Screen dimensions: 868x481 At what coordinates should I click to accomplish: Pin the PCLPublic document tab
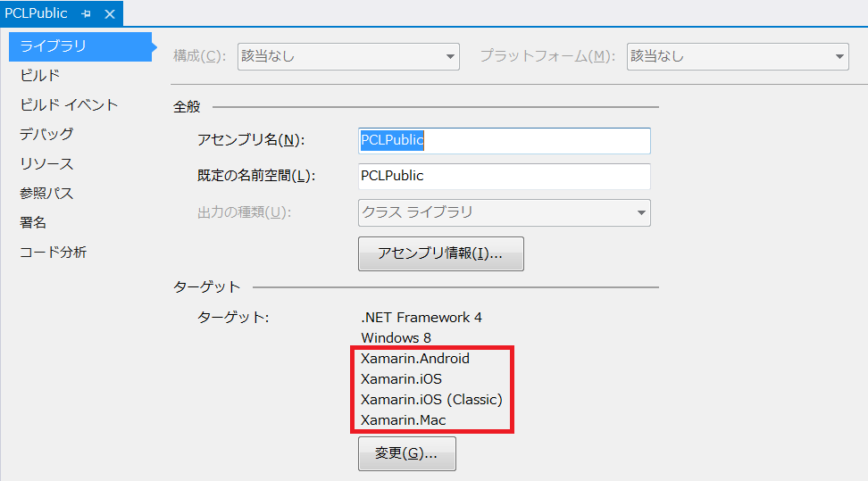coord(87,14)
